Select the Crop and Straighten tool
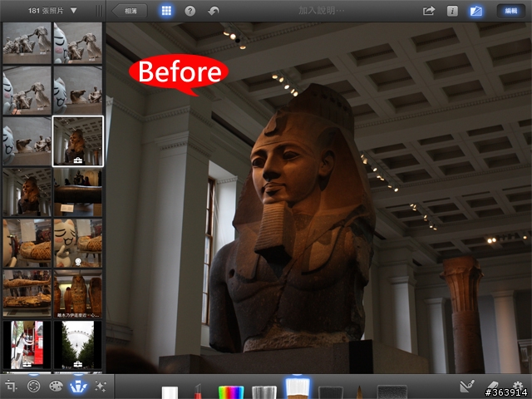 coord(11,386)
